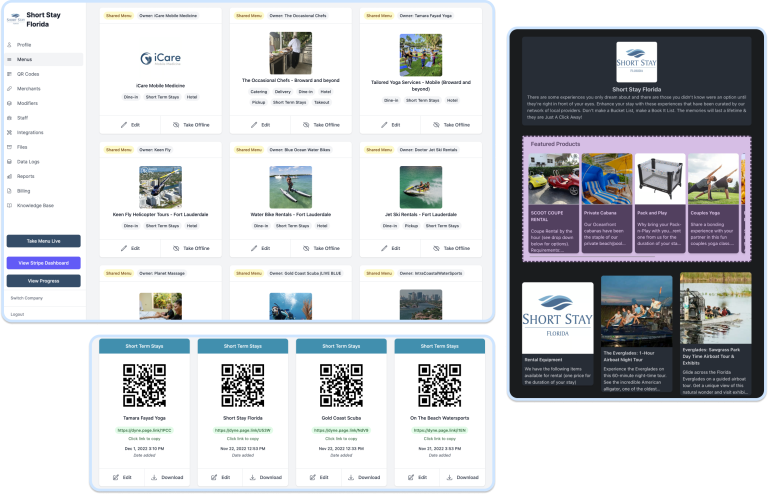Click the Jet Ski Rentals photo
This screenshot has height=494, width=768.
(421, 187)
